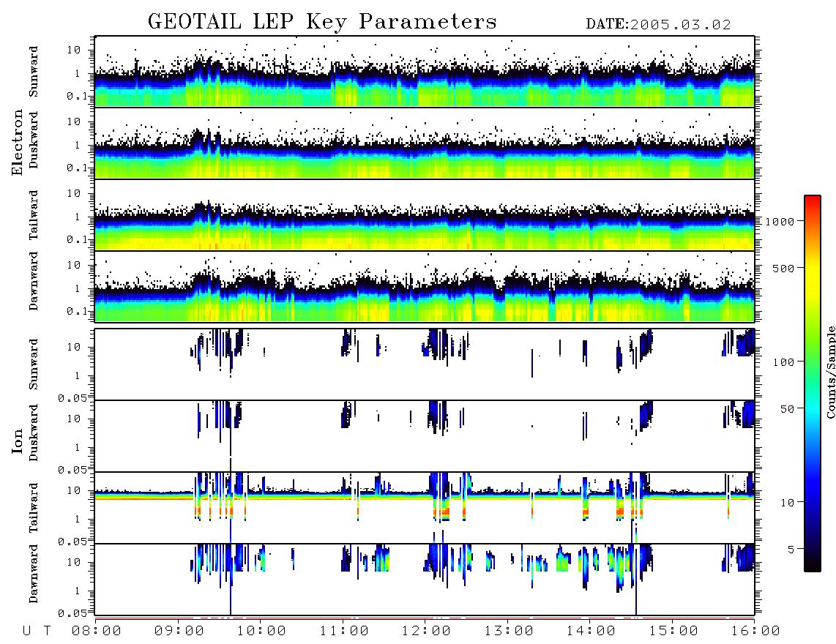Select the Electron Sunward axis label
The height and width of the screenshot is (644, 836).
pyautogui.click(x=34, y=72)
